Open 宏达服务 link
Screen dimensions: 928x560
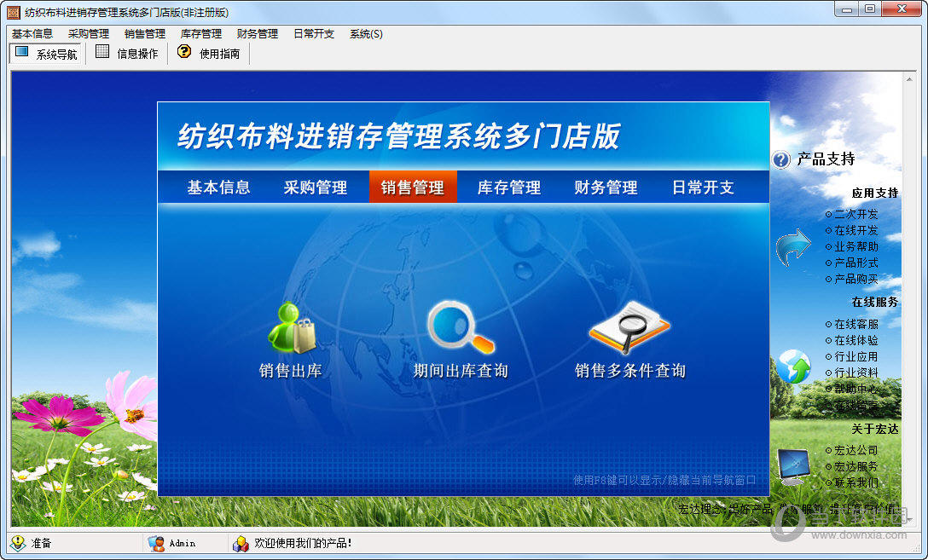(855, 466)
